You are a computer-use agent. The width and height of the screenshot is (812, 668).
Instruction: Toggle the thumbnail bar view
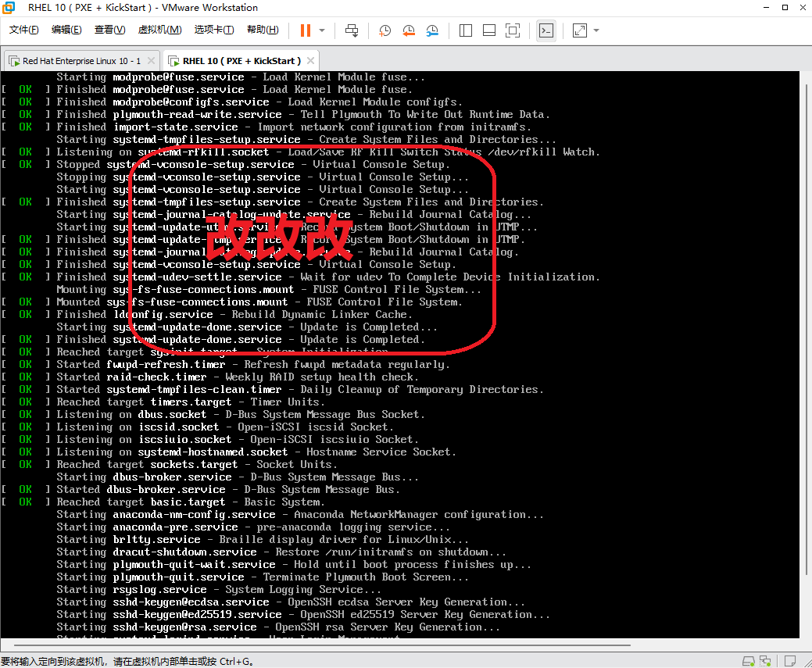(489, 30)
